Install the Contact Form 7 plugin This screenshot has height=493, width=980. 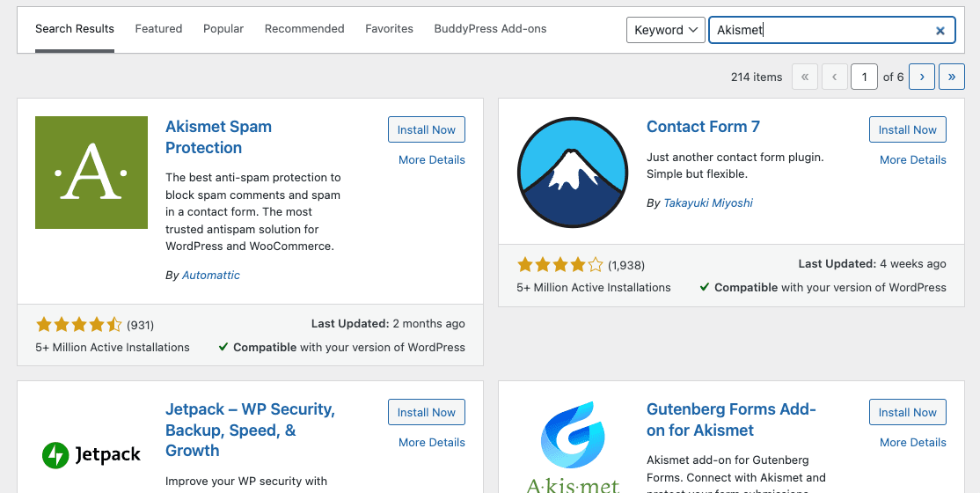pyautogui.click(x=908, y=129)
